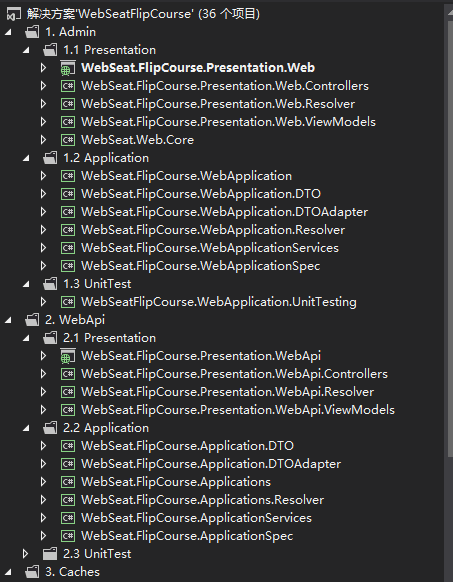The width and height of the screenshot is (453, 582).
Task: Click the folder icon of 1.3 UnitTest
Action: pyautogui.click(x=50, y=284)
